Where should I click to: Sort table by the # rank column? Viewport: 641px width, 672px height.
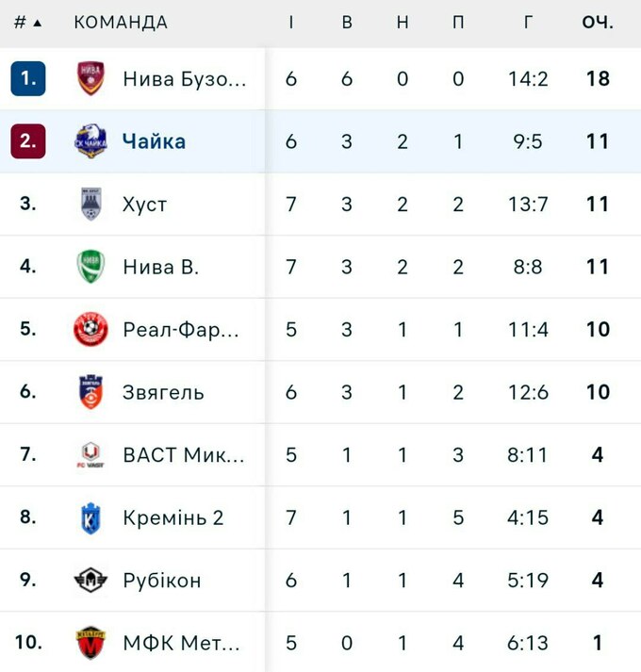27,23
